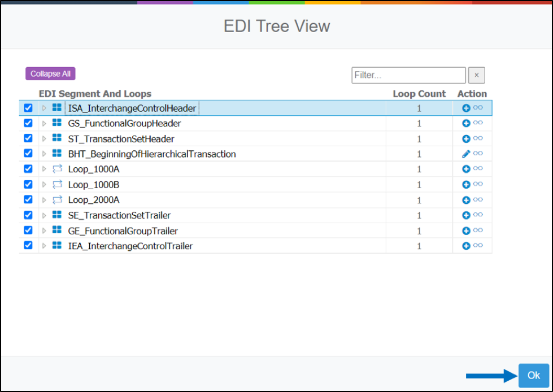Select the Loop_1000B row label
The image size is (553, 392).
pos(94,185)
